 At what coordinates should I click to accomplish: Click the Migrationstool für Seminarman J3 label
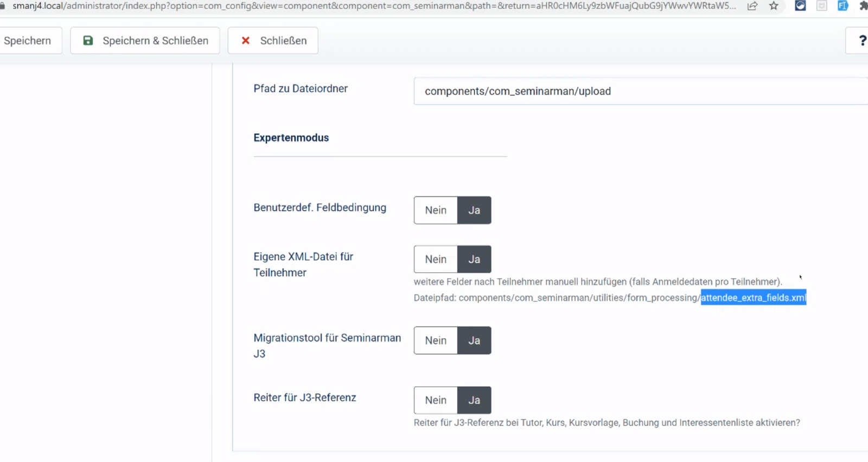click(x=327, y=345)
